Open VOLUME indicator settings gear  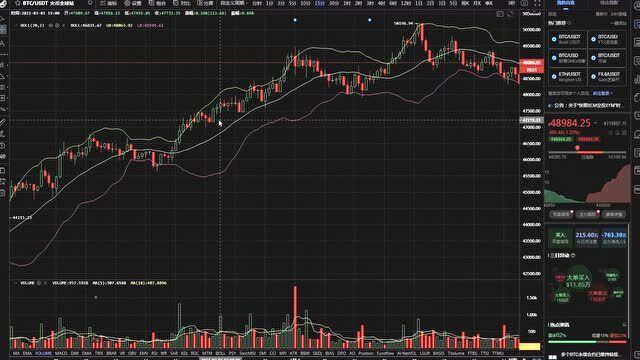pyautogui.click(x=39, y=283)
